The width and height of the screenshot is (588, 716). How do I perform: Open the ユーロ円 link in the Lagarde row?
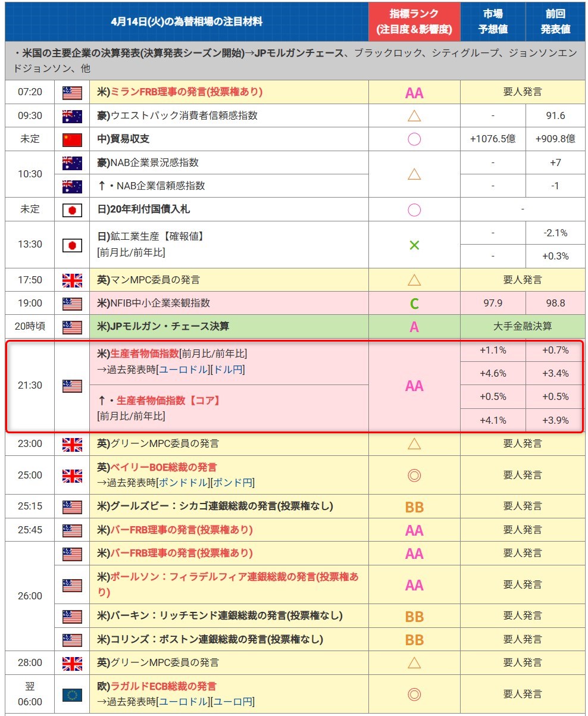(233, 702)
